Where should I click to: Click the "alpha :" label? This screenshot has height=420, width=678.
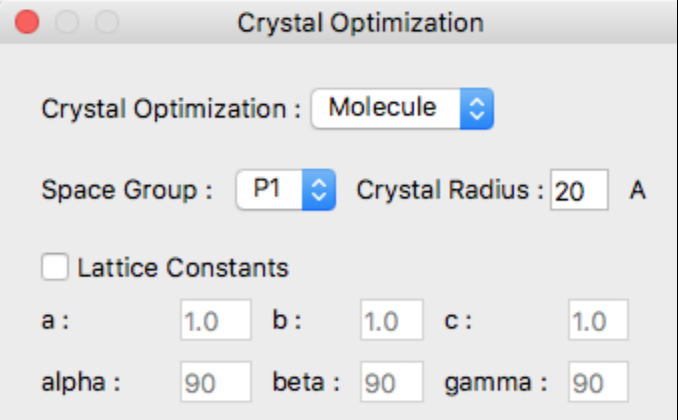(81, 381)
